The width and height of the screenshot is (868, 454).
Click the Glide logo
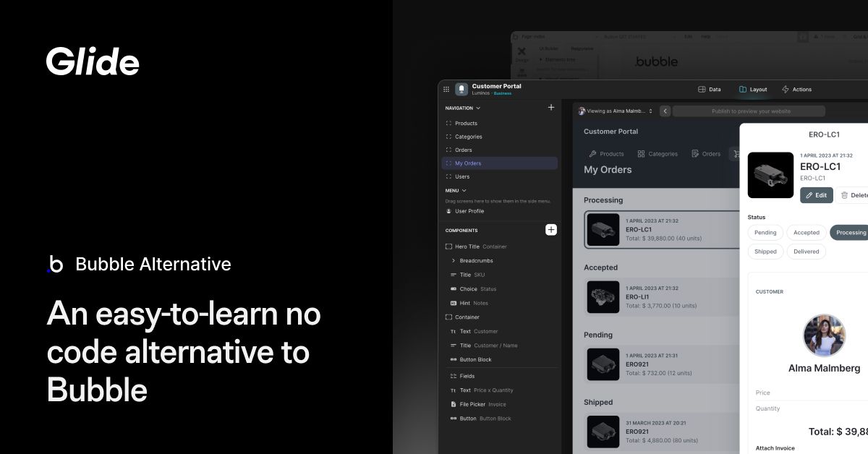click(93, 61)
